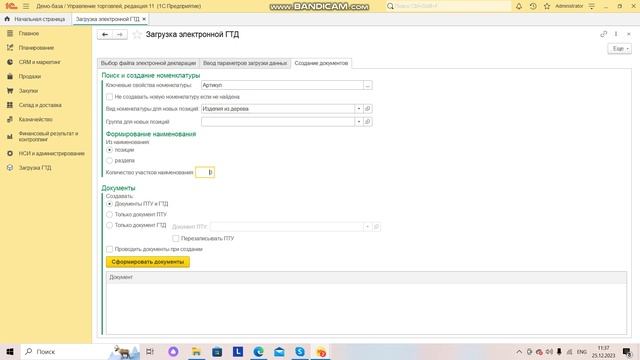This screenshot has width=640, height=360.
Task: Expand the Группа для новых позиций dropdown
Action: click(359, 122)
